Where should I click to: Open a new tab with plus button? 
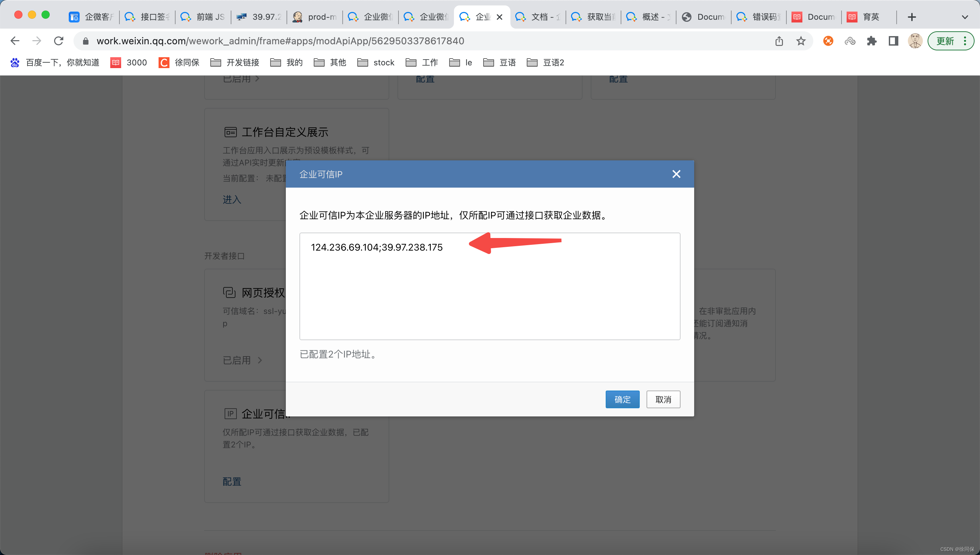click(912, 17)
